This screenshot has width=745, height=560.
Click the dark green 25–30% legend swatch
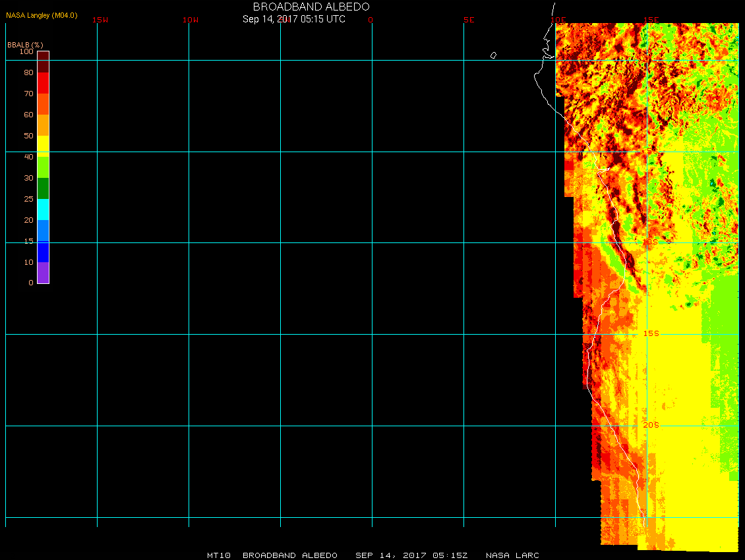[43, 188]
